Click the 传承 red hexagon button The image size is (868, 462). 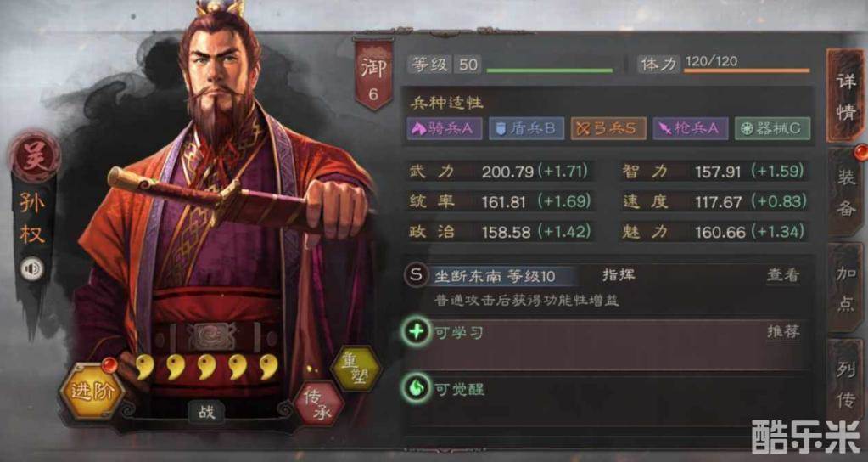[x=319, y=404]
